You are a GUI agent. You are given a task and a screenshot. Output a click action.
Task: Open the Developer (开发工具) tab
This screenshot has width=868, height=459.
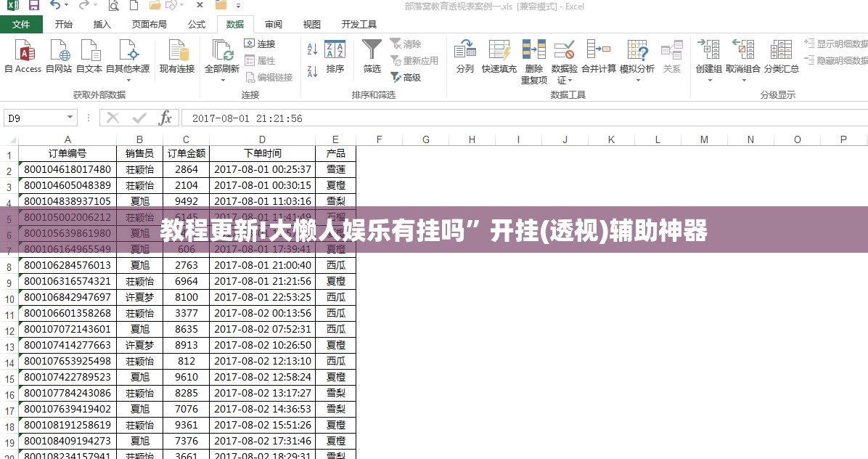[359, 25]
